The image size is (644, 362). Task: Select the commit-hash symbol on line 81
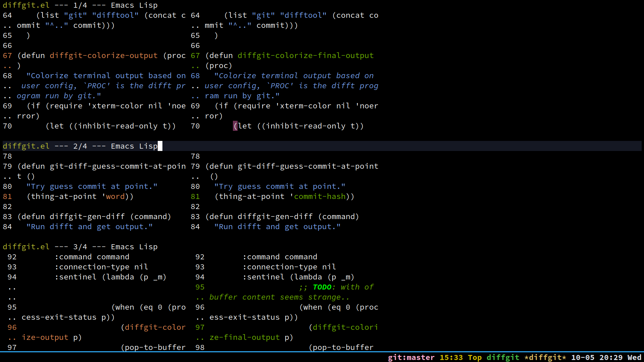tap(318, 196)
